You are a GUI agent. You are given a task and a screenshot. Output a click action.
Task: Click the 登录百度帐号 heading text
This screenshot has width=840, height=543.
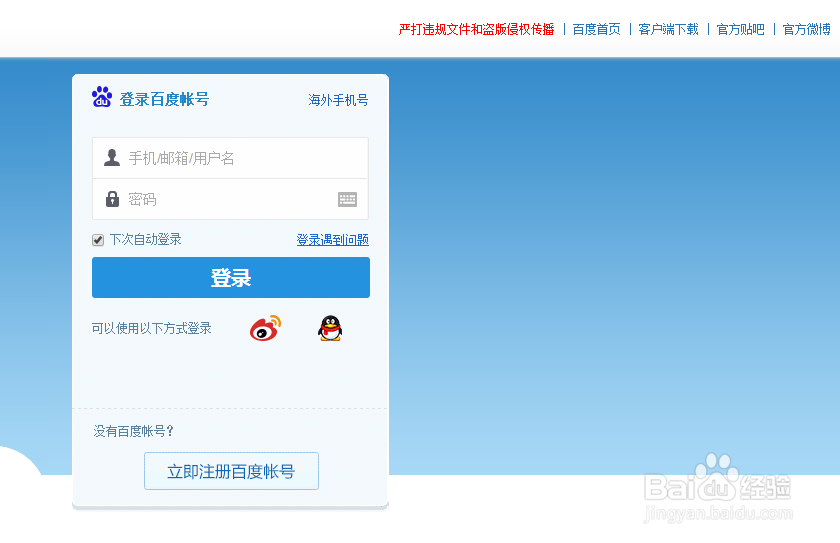point(164,99)
